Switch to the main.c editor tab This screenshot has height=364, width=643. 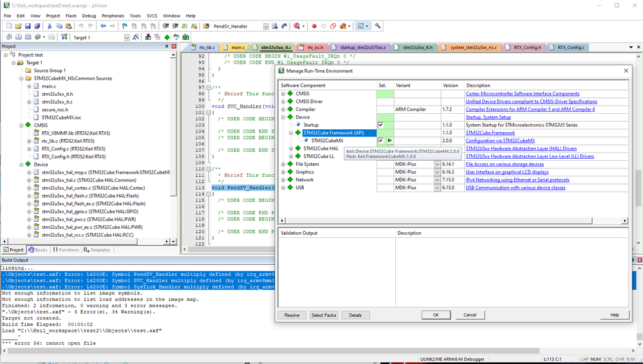[x=236, y=48]
